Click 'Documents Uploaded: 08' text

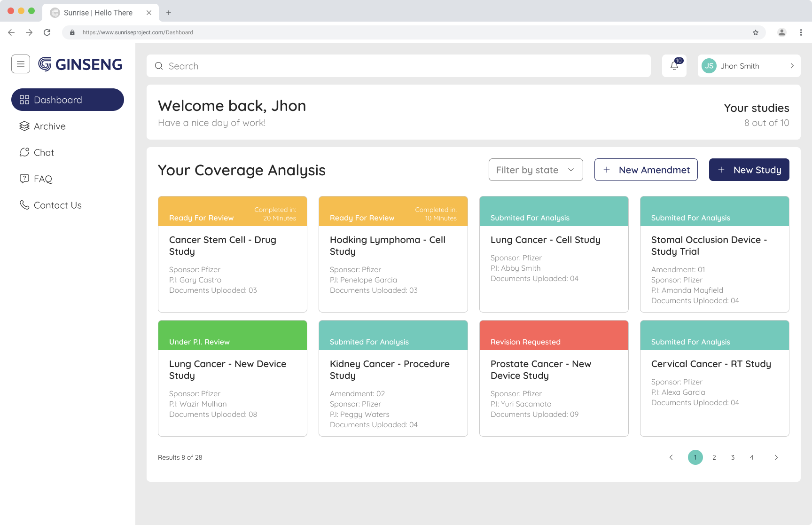coord(213,414)
